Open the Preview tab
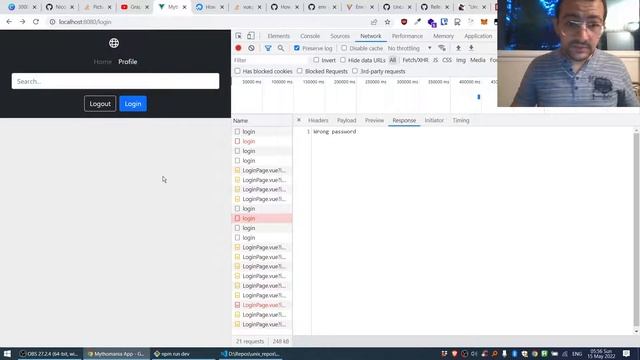 pos(374,120)
